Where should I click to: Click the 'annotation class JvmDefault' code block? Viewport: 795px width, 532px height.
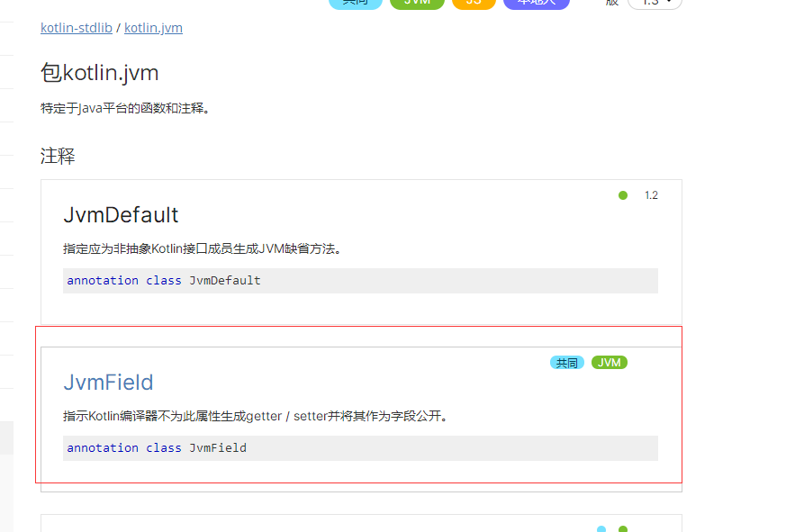(360, 281)
